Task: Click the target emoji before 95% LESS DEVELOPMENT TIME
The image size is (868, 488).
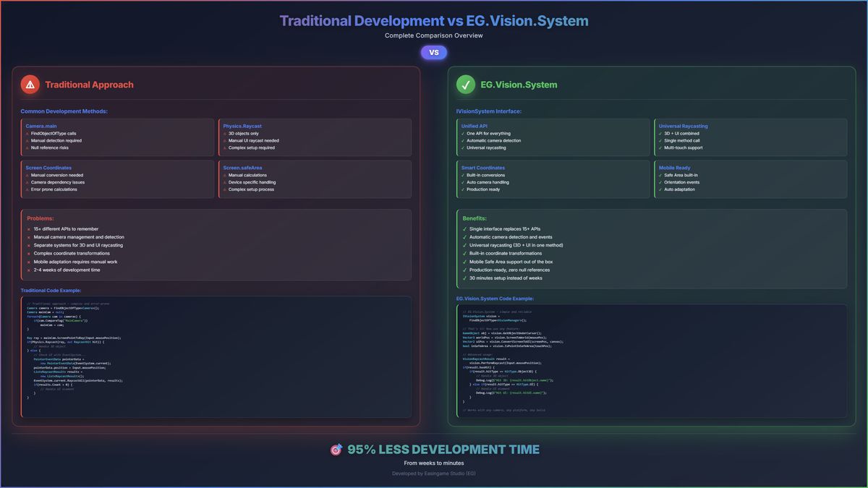Action: (336, 450)
